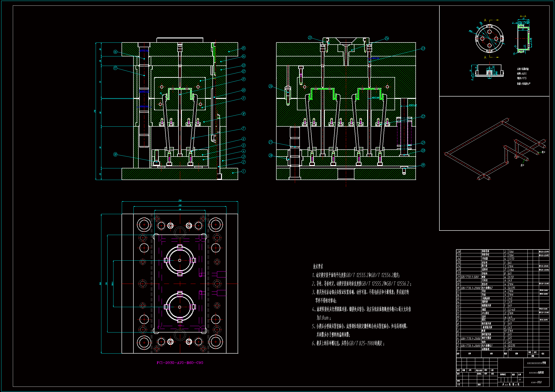Screen dimensions: 555x392
Task: Click part balloon number 24
Action: coord(387,38)
